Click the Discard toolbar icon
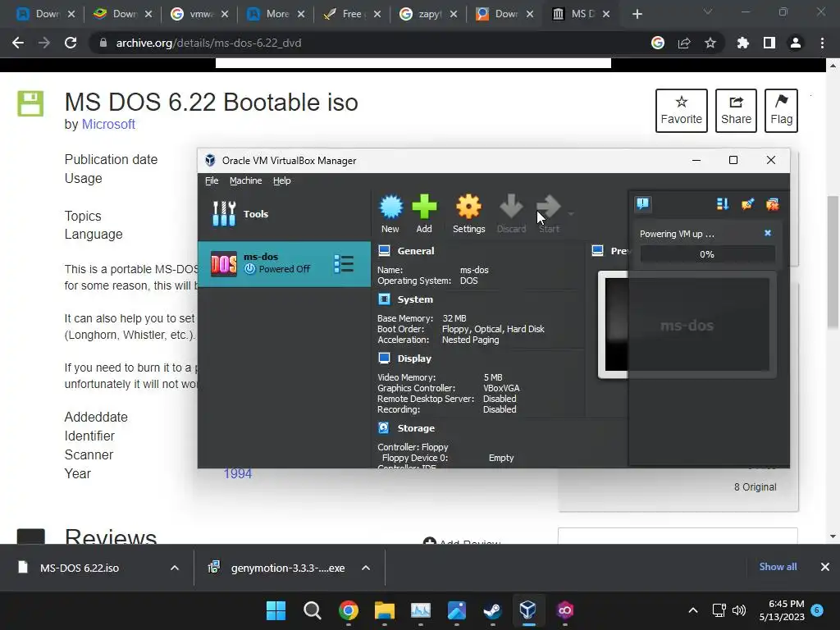The height and width of the screenshot is (630, 840). 511,214
